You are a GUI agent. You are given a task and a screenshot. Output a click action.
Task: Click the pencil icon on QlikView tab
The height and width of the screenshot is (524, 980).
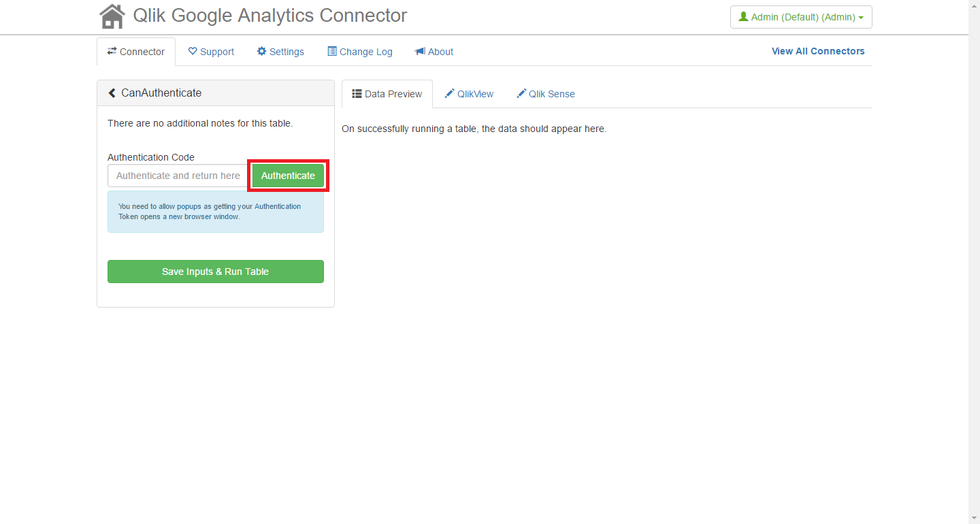point(449,94)
